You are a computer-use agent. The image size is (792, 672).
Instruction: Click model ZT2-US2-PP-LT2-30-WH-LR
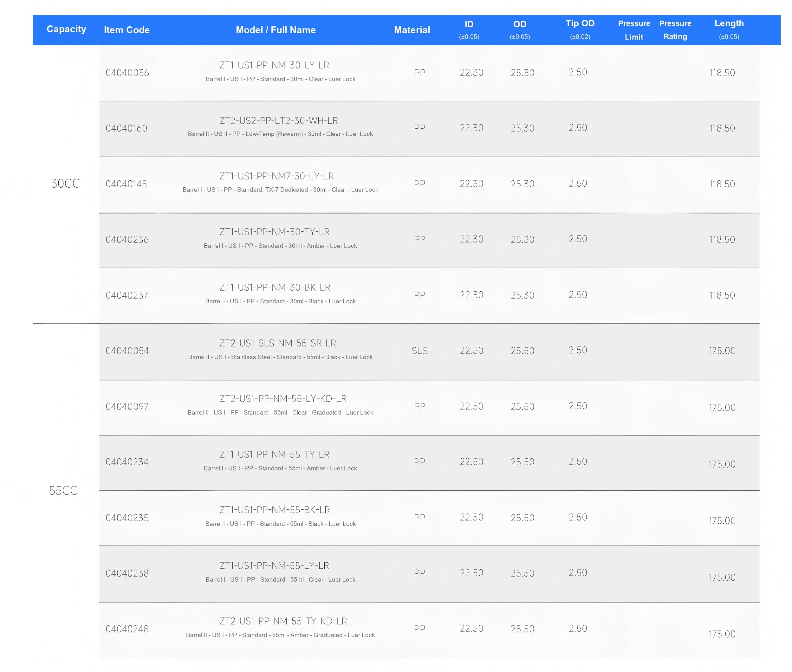tap(278, 121)
